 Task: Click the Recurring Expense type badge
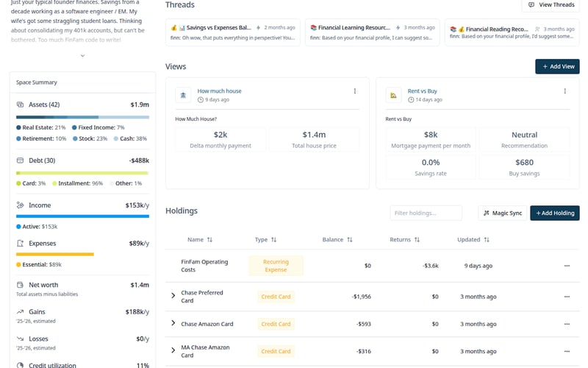coord(276,266)
